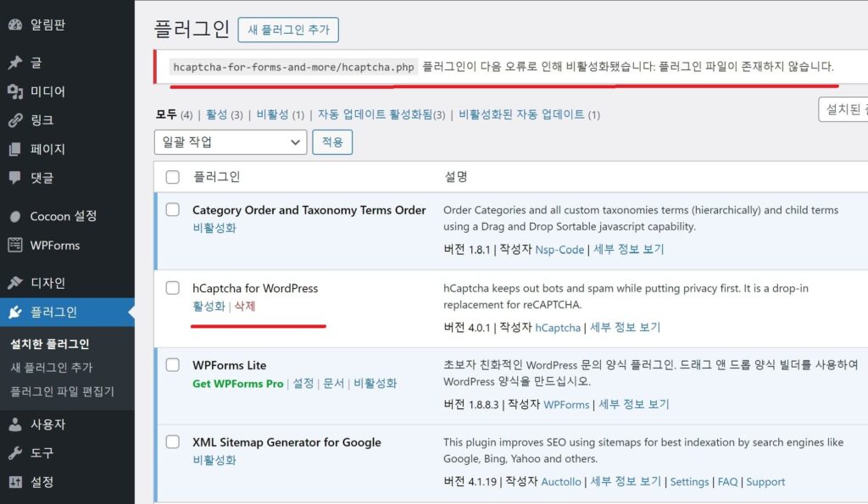Check the XML Sitemap Generator checkbox
This screenshot has width=868, height=504.
point(173,441)
